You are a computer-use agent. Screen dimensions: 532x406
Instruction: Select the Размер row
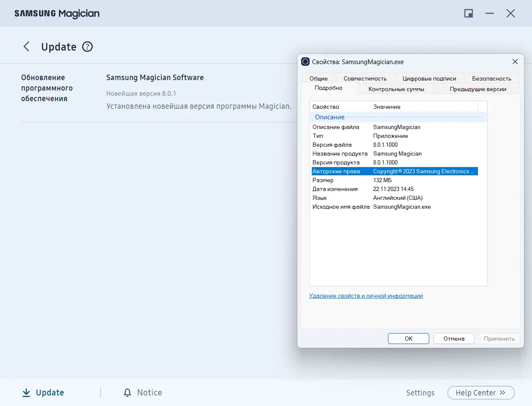point(395,180)
